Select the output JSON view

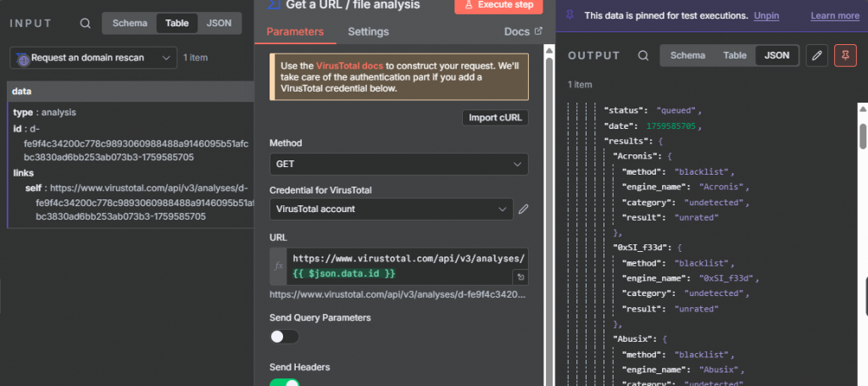[776, 55]
